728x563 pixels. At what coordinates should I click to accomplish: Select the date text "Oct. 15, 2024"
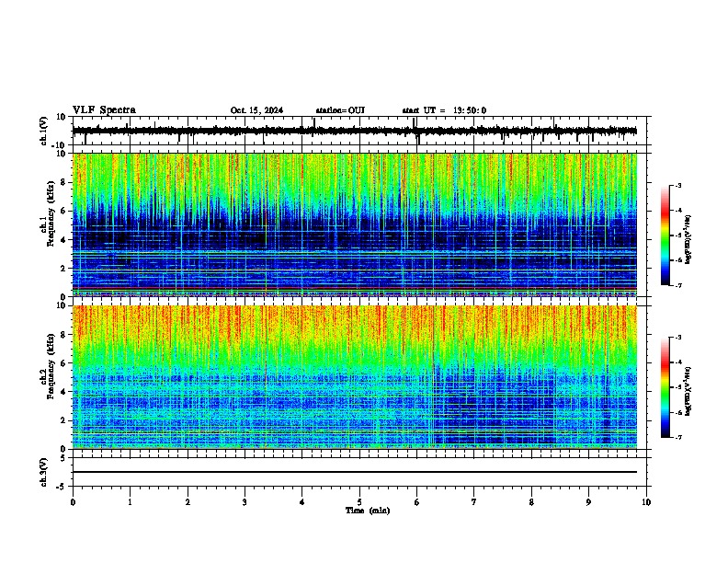[256, 110]
